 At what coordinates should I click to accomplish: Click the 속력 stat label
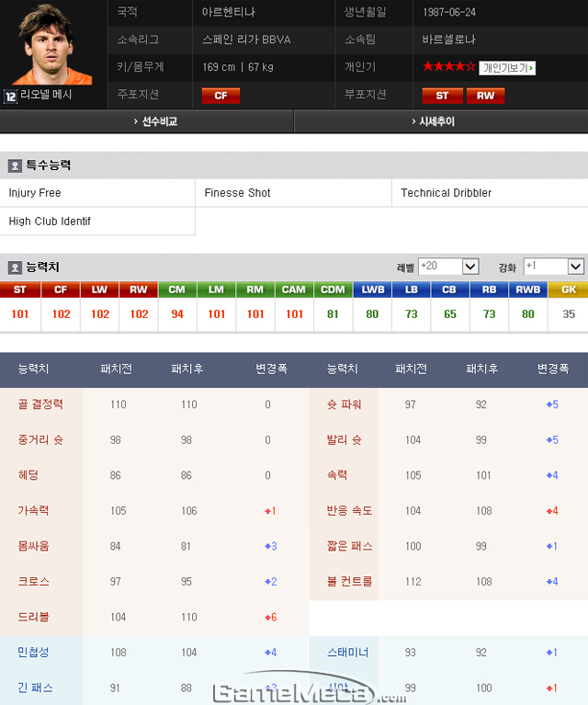pyautogui.click(x=336, y=475)
